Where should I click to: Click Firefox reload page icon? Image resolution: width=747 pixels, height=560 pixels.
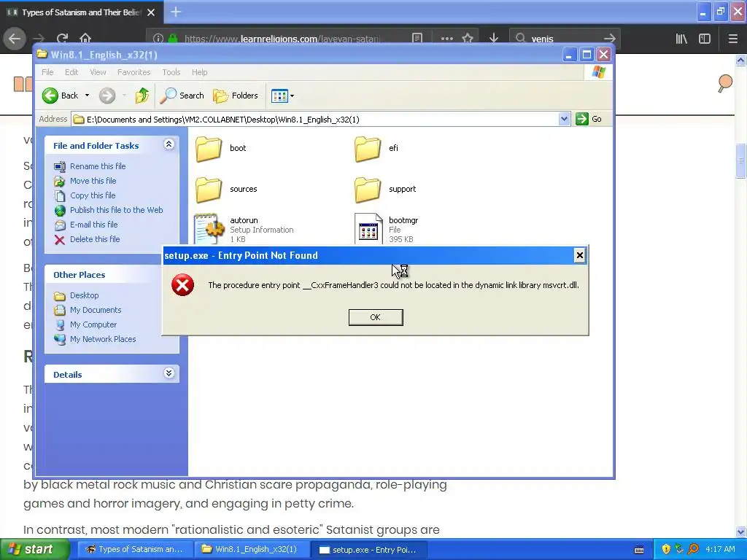pyautogui.click(x=63, y=39)
